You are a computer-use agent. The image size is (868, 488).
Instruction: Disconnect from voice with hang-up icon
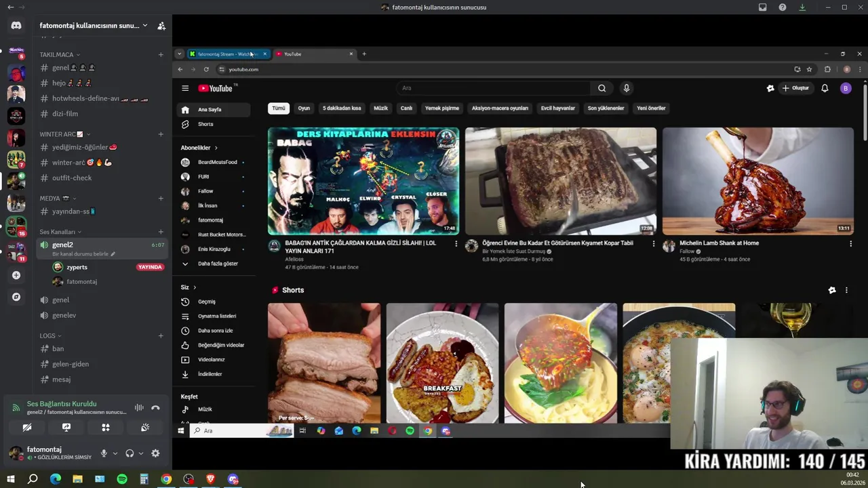click(155, 407)
